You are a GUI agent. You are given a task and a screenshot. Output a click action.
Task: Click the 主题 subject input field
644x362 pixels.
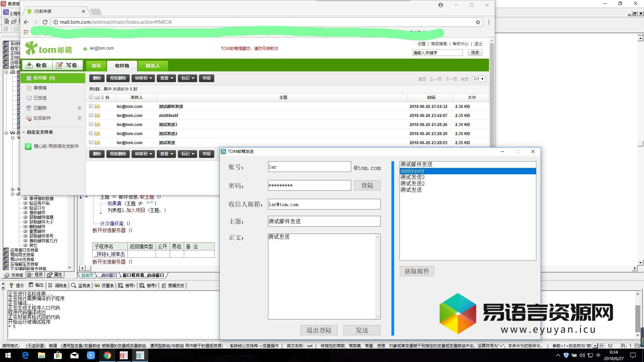324,221
